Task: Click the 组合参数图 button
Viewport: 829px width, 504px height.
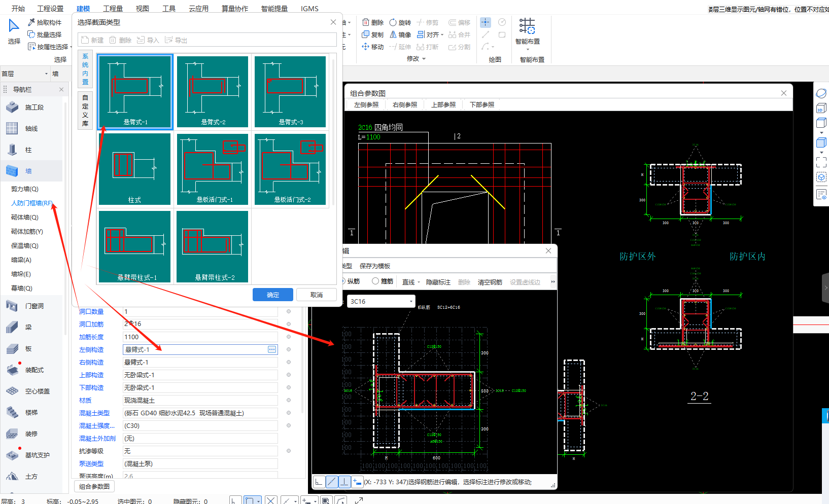Action: [x=94, y=486]
